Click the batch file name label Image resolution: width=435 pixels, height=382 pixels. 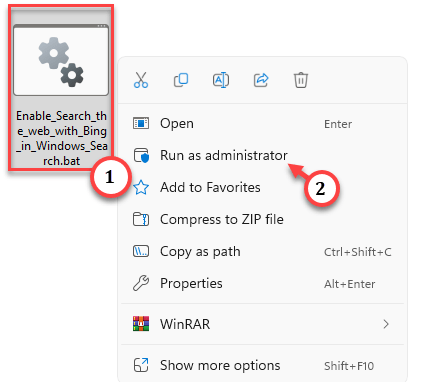coord(62,138)
